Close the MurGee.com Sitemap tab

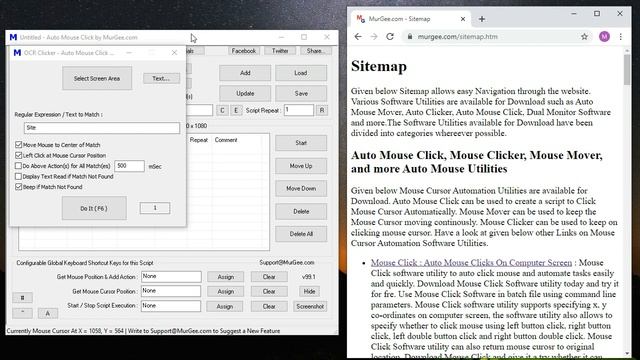click(463, 19)
